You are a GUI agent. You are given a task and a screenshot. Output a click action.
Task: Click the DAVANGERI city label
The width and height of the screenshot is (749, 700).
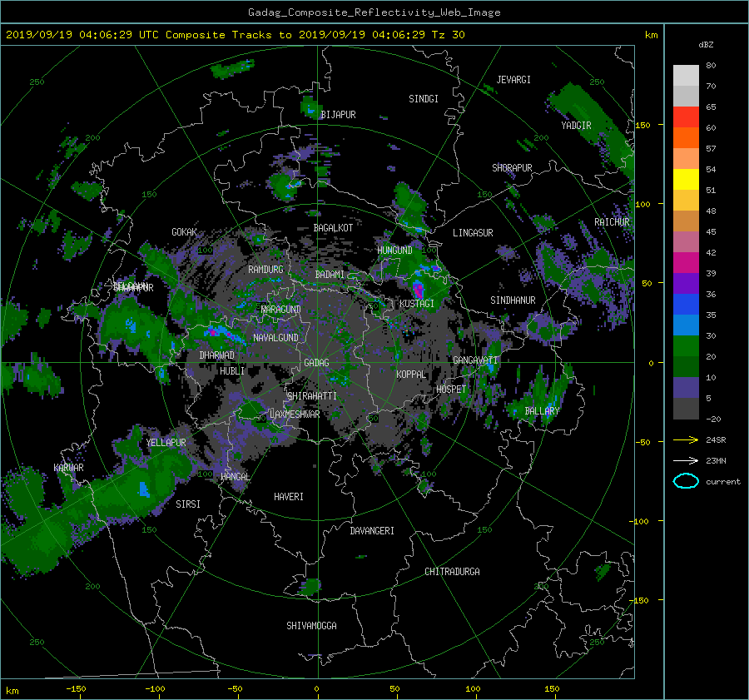[x=372, y=531]
